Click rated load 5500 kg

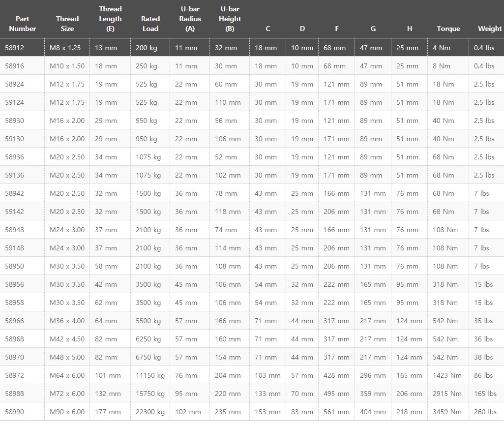(148, 321)
